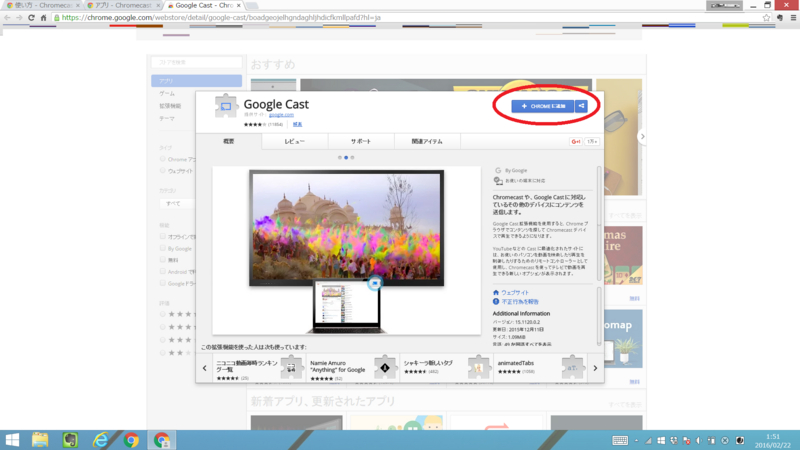Select 拡張機能 in the store sidebar

coord(170,106)
